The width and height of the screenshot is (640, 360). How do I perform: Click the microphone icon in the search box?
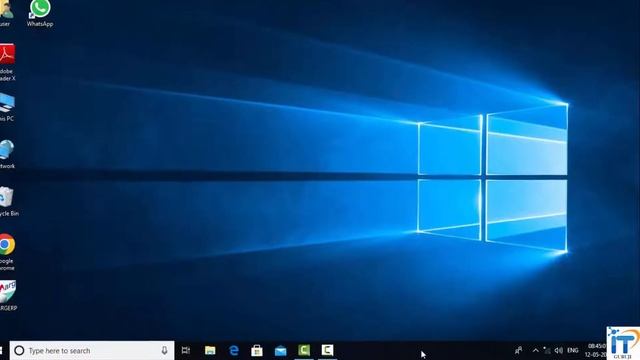point(164,350)
